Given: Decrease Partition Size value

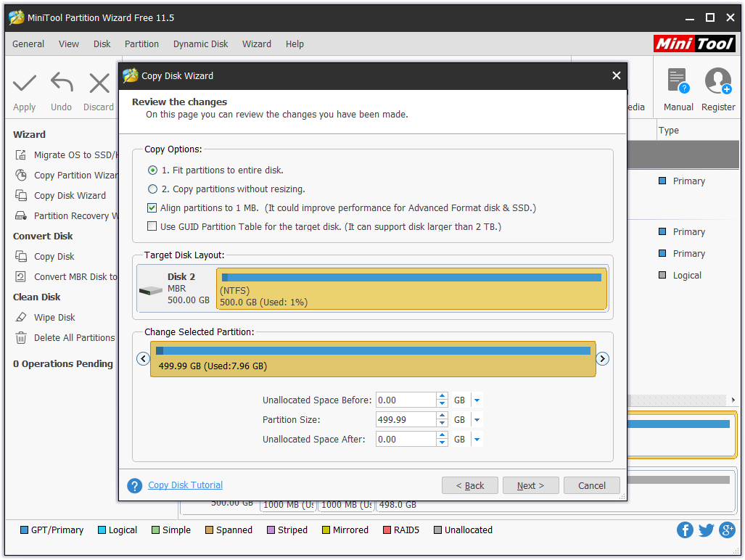Looking at the screenshot, I should (442, 424).
